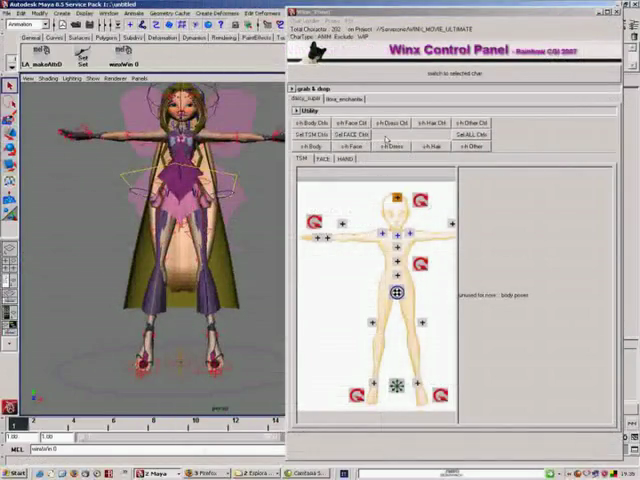Click the red rotate icon beside the torso

point(420,264)
